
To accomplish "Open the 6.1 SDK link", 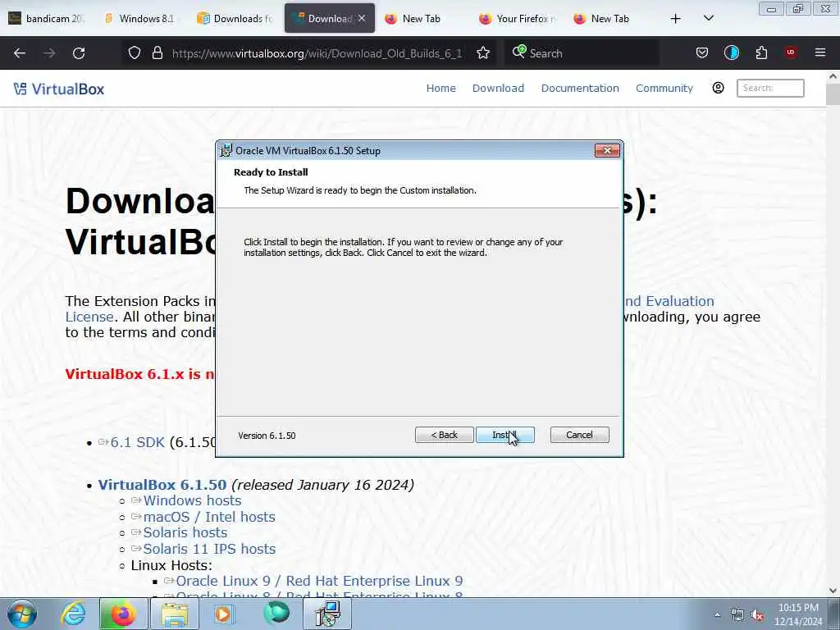I will 137,442.
